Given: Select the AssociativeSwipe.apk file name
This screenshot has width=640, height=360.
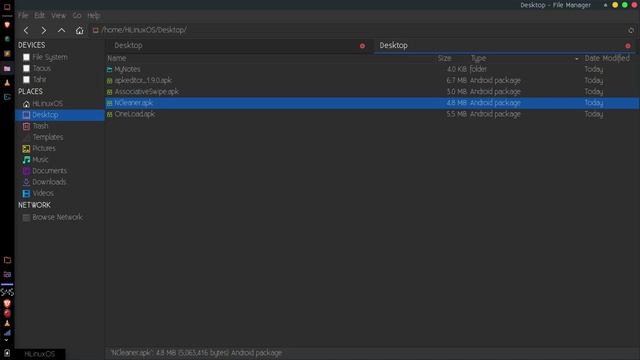Looking at the screenshot, I should (x=147, y=92).
